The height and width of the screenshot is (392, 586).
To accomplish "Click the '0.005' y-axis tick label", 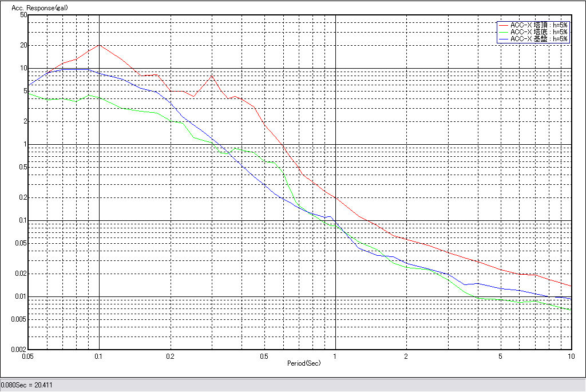I will tap(20, 319).
